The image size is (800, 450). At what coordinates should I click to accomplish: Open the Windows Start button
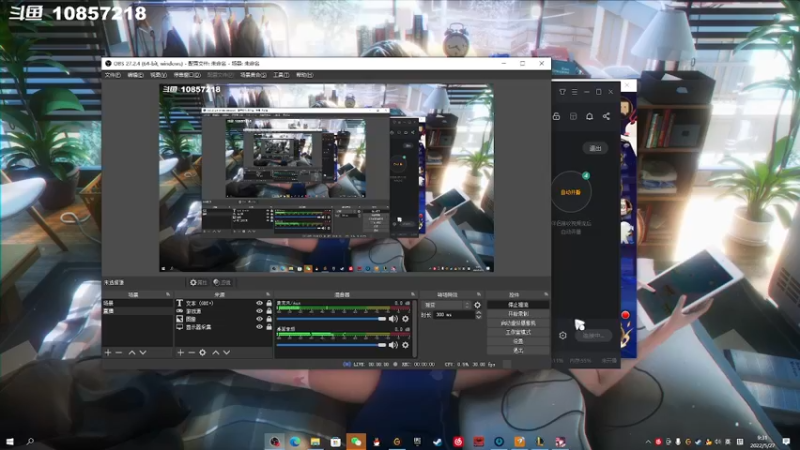tap(10, 441)
